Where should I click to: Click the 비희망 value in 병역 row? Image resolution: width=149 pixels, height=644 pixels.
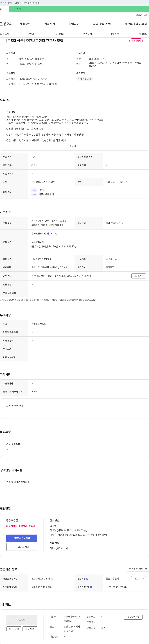point(34,392)
